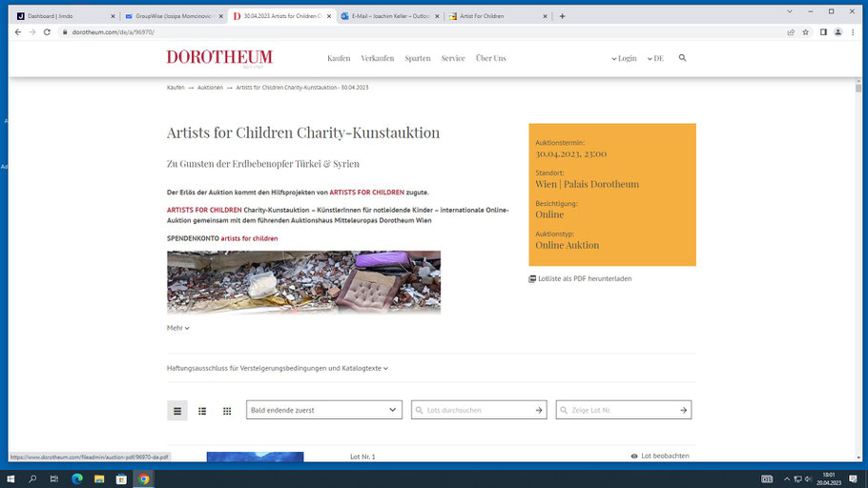Viewport: 868px width, 488px height.
Task: Click the browser address bar URL
Action: [x=113, y=32]
